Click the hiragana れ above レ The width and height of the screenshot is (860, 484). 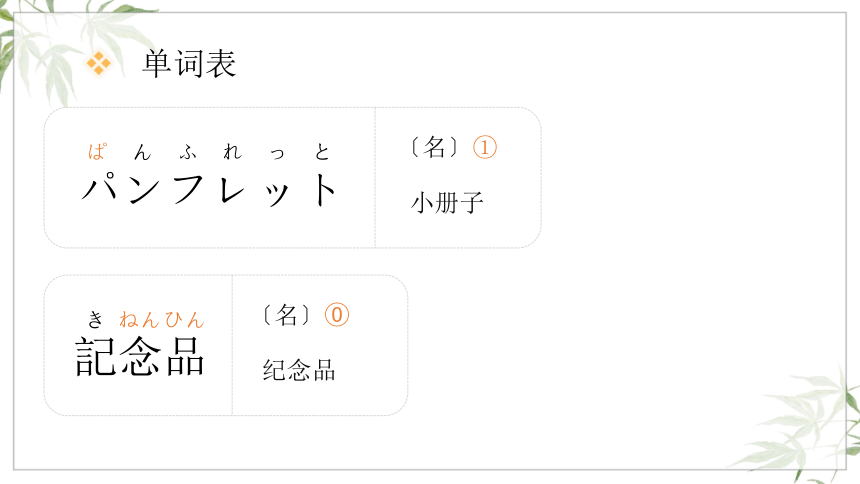point(233,152)
